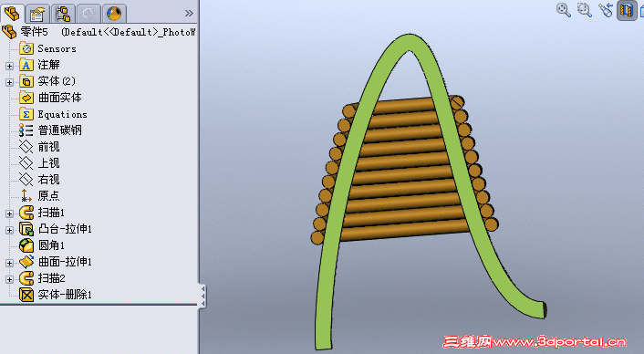Viewport: 644px width, 354px height.
Task: Select the 上视 plane label
Action: click(x=49, y=163)
